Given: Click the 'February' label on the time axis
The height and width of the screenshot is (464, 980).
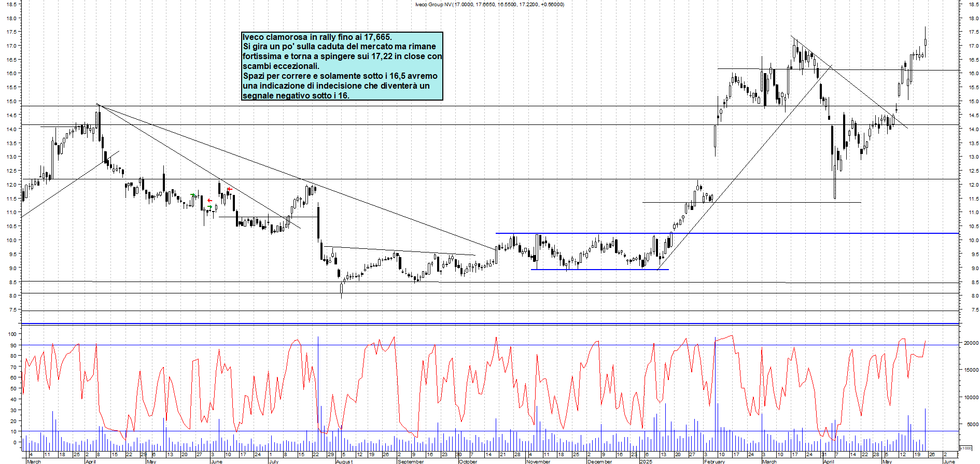Looking at the screenshot, I should pyautogui.click(x=715, y=461).
